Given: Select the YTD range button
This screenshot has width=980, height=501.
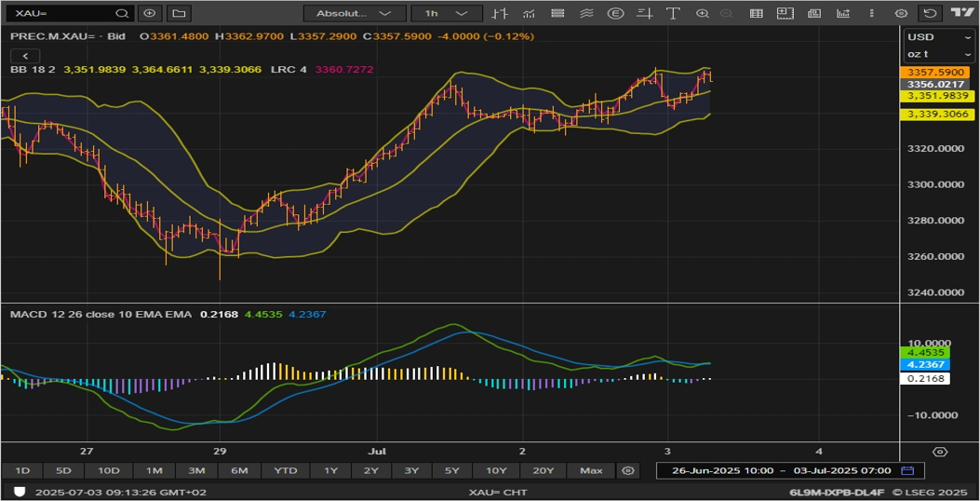Looking at the screenshot, I should 286,470.
